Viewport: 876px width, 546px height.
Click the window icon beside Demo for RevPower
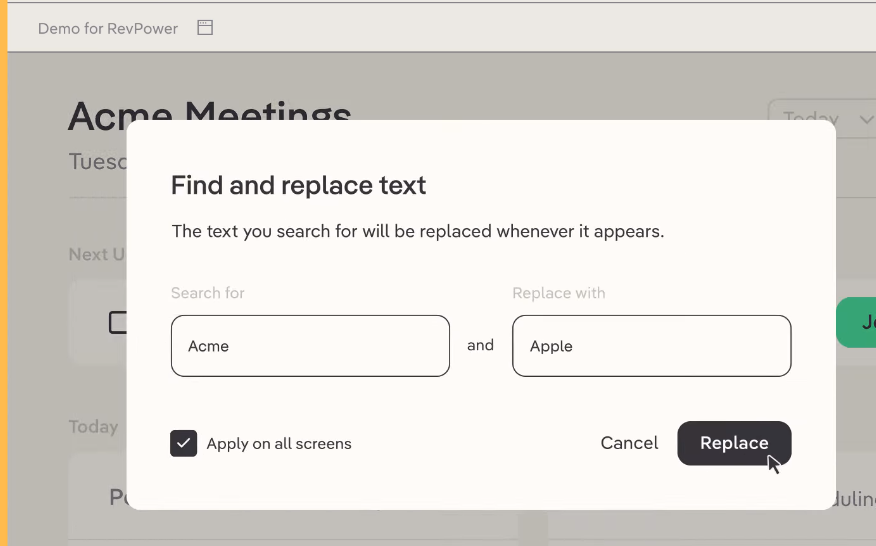pos(205,27)
